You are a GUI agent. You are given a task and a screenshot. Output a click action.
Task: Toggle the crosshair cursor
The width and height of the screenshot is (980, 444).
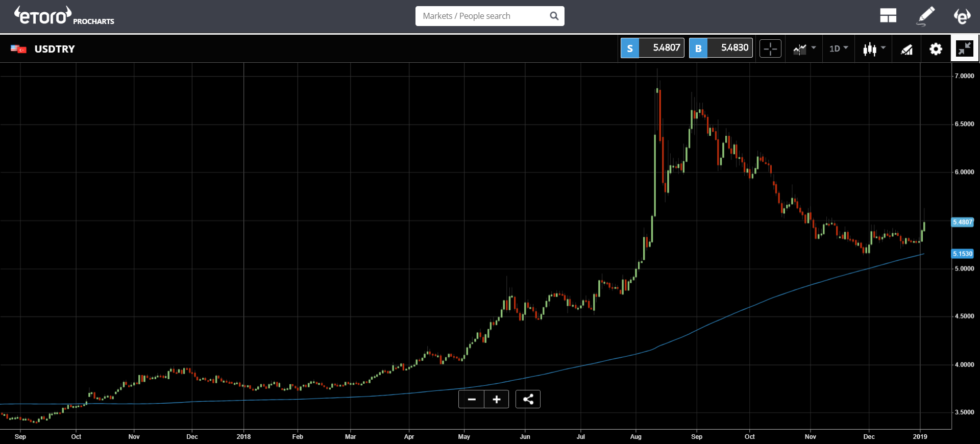(770, 48)
